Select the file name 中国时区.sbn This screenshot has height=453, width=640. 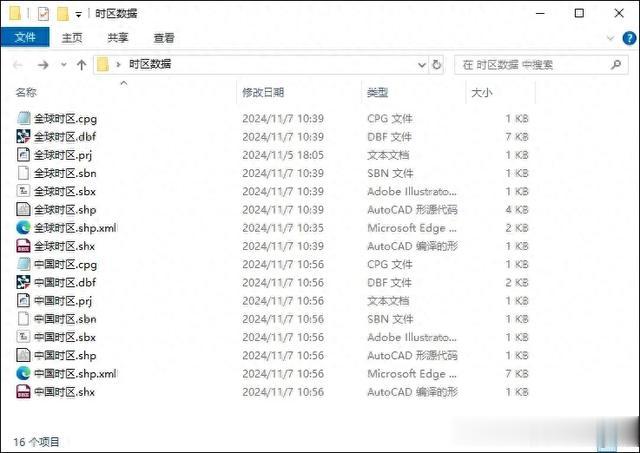tap(65, 319)
